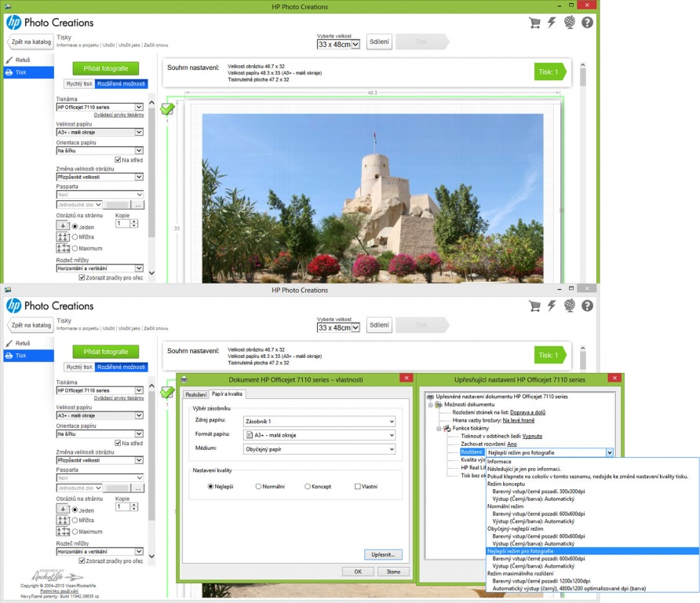This screenshot has height=603, width=700.
Task: Click the Mřížka grid layout icon, top window
Action: coord(63,237)
